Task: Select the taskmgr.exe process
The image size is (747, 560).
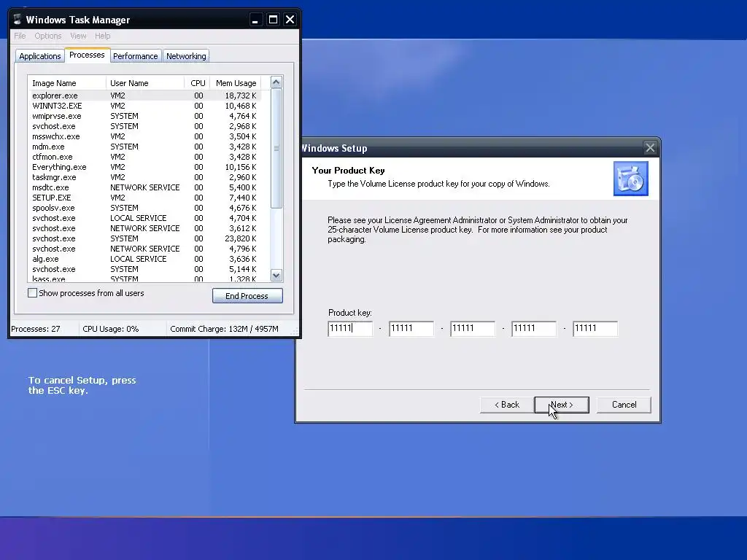Action: pyautogui.click(x=145, y=177)
